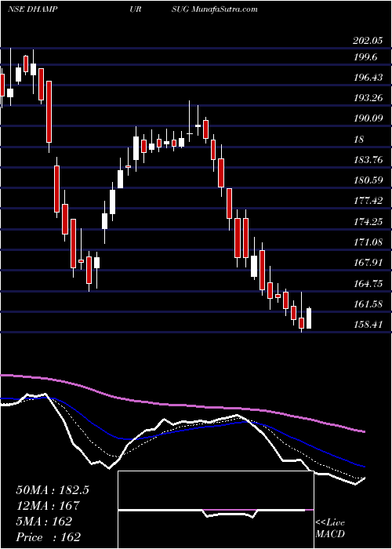
Task: Select the 161.58 price level label
Action: click(368, 304)
